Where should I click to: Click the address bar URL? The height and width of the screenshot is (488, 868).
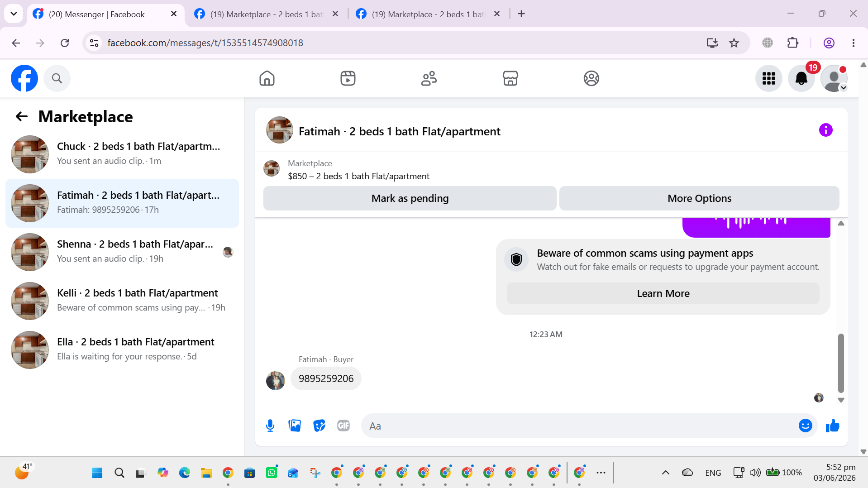click(205, 43)
